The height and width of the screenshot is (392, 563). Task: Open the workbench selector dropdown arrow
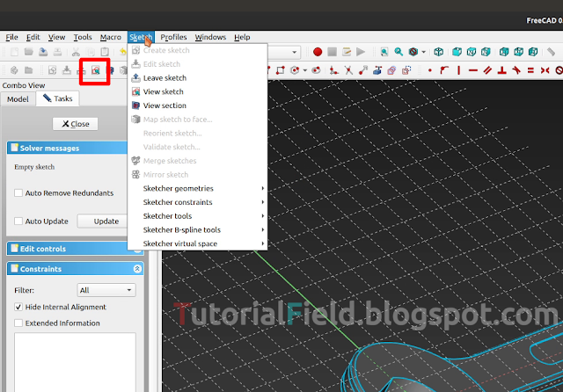295,52
